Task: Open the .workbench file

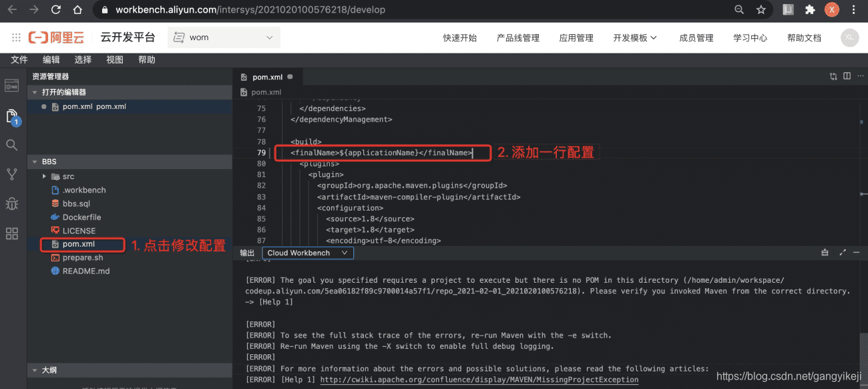Action: (x=84, y=190)
